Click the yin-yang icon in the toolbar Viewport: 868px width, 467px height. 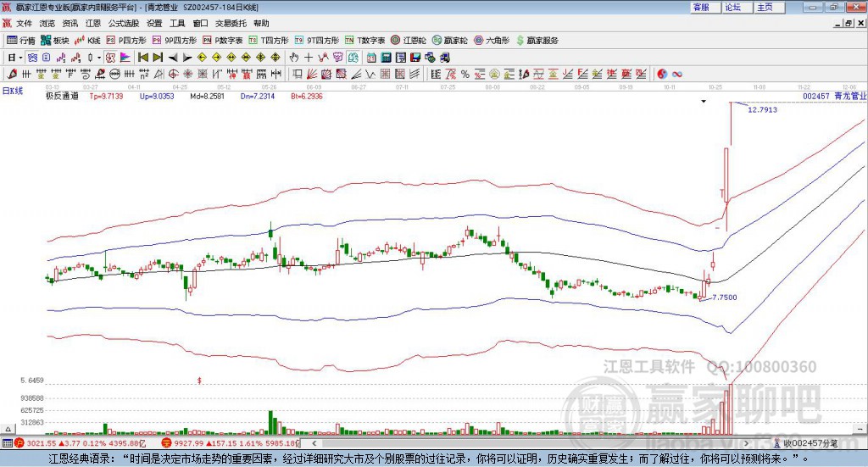(662, 74)
